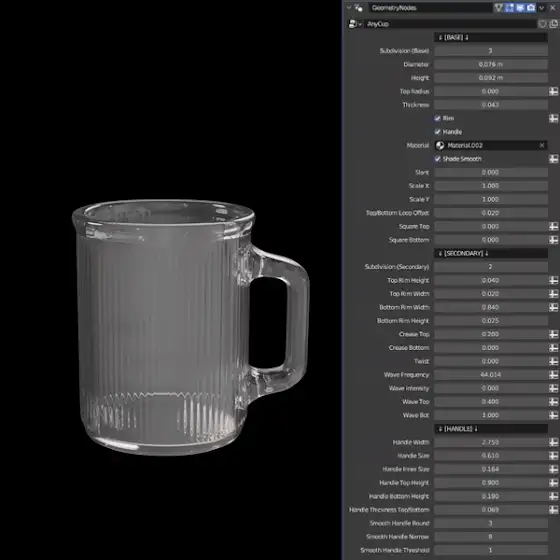560x560 pixels.
Task: Toggle modifier display in render
Action: pos(531,8)
